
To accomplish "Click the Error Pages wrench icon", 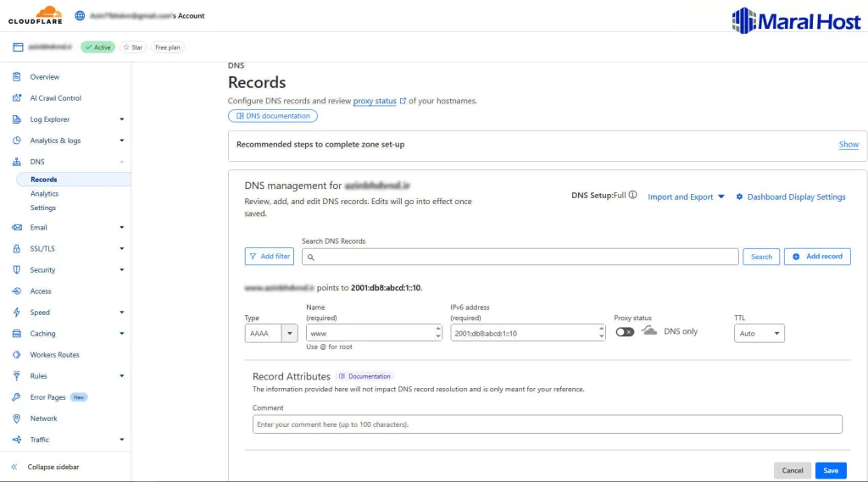I will (x=17, y=397).
